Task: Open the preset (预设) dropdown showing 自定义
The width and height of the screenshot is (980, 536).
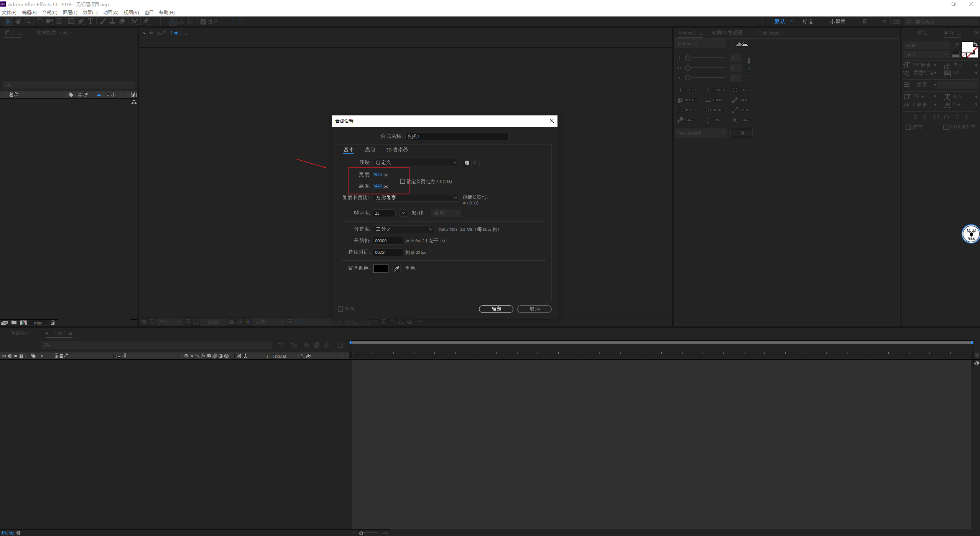Action: click(416, 163)
